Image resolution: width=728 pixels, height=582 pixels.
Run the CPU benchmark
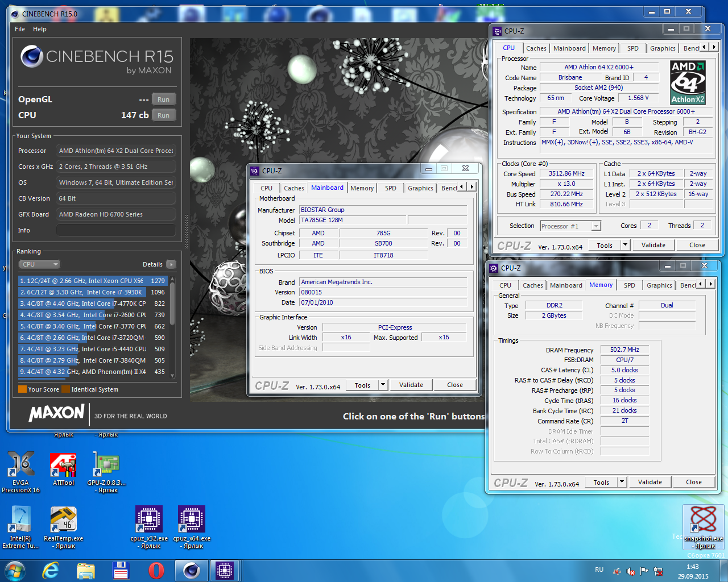click(163, 115)
